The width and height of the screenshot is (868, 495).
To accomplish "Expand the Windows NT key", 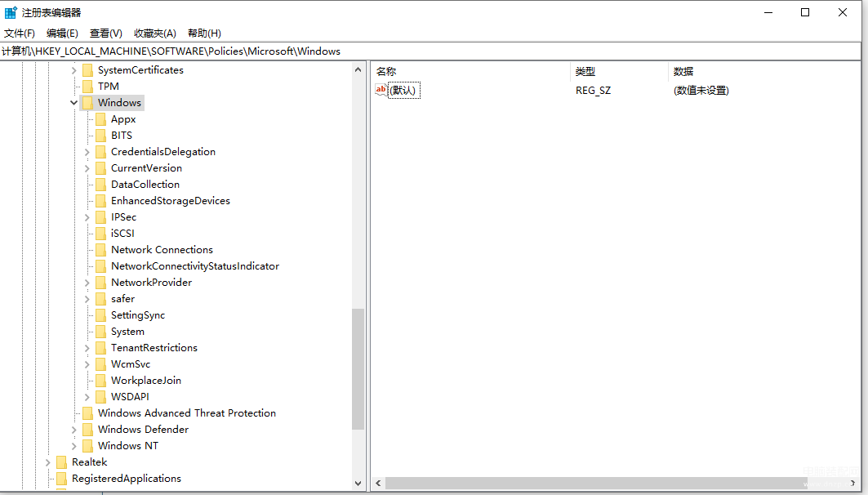I will tap(73, 446).
